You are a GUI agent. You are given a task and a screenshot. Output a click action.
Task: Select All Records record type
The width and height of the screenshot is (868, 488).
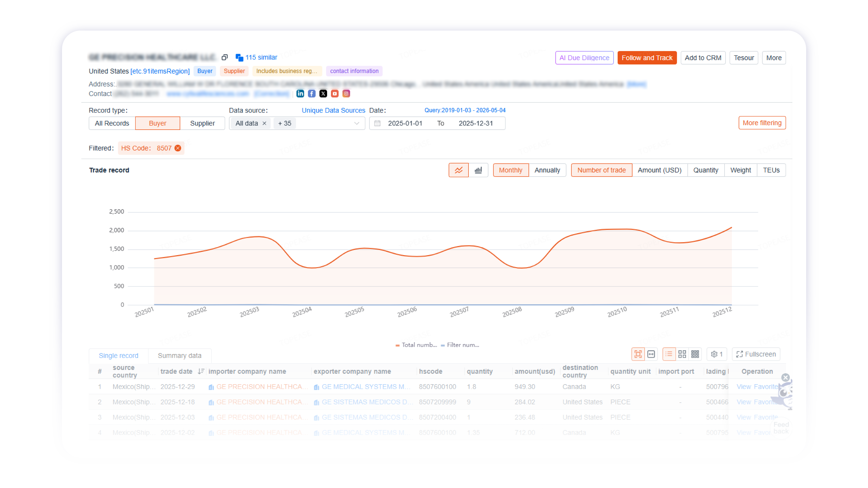112,123
